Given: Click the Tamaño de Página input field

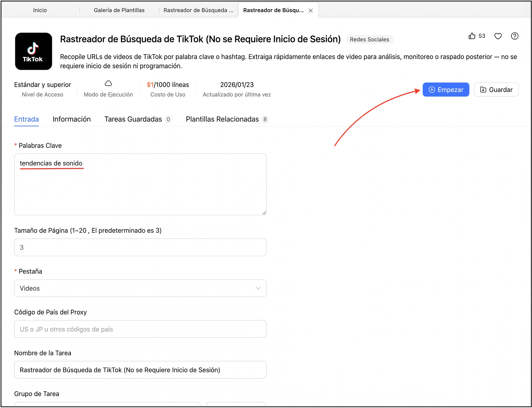Looking at the screenshot, I should pos(140,247).
